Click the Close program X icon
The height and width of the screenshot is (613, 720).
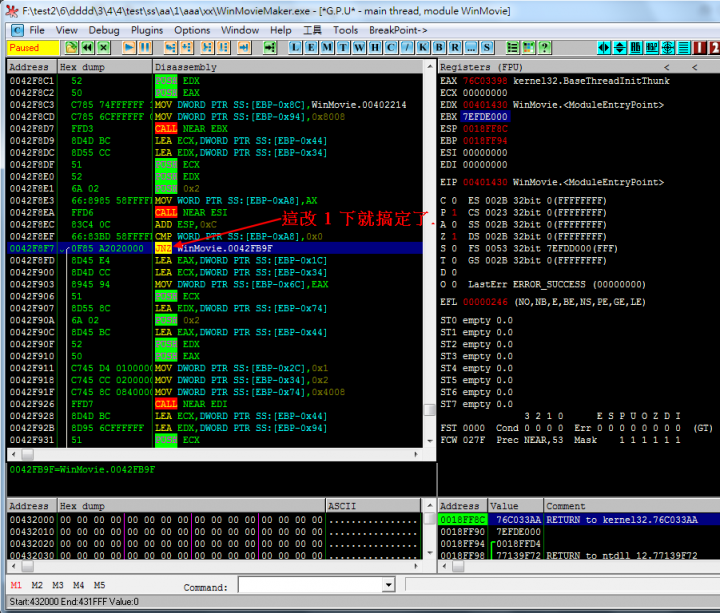click(104, 47)
